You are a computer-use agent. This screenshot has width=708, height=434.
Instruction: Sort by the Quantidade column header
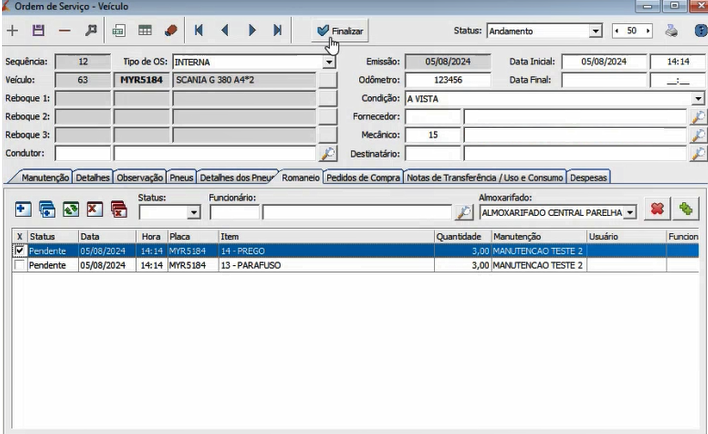462,237
